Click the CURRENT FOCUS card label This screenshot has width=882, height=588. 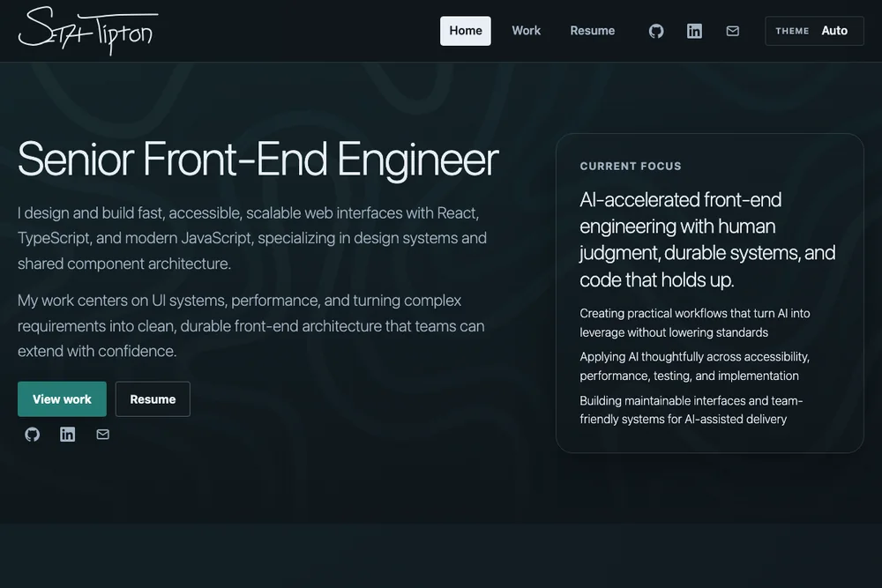coord(631,166)
